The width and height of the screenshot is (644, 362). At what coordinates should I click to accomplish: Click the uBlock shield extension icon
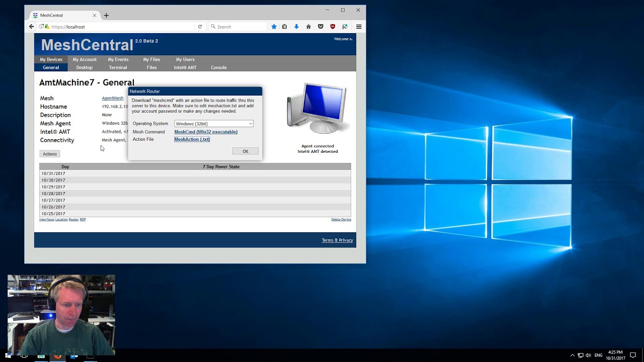pos(333,27)
